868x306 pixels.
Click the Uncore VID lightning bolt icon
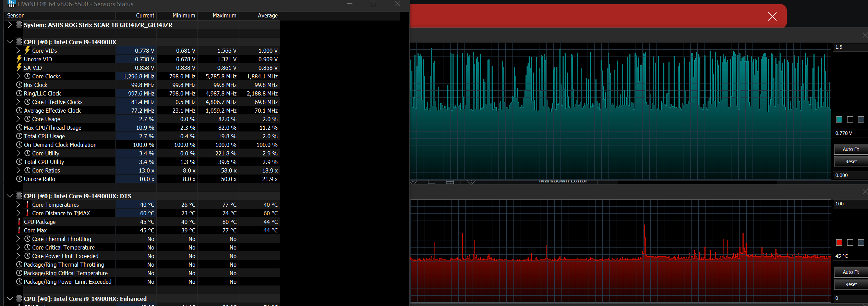click(19, 59)
